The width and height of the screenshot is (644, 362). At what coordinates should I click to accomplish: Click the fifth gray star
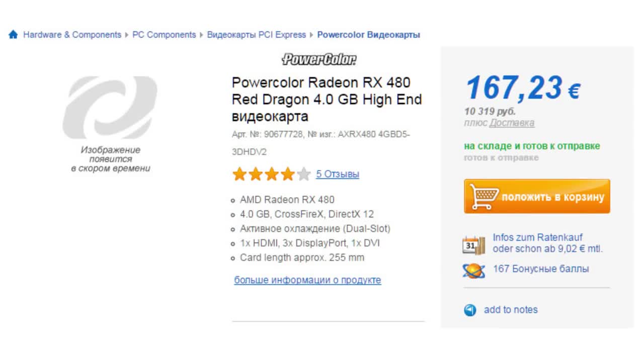[x=304, y=174]
